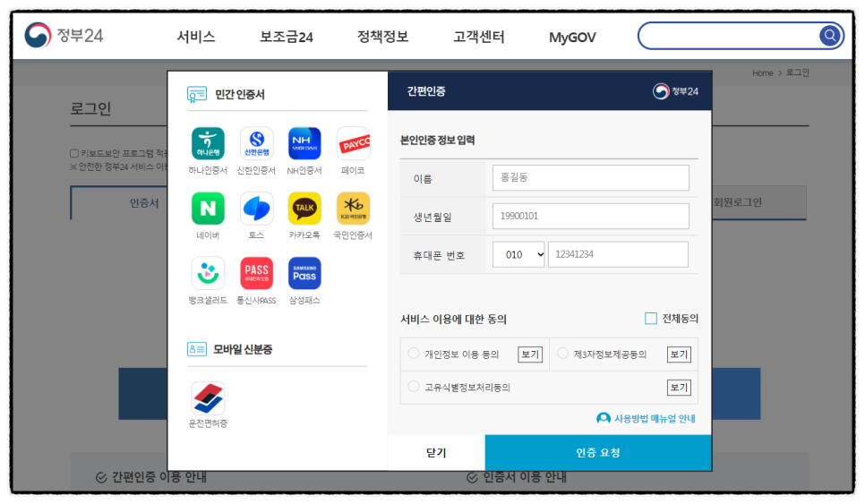
Task: Click the 모바일 신분증 ID card icon
Action: 196,349
